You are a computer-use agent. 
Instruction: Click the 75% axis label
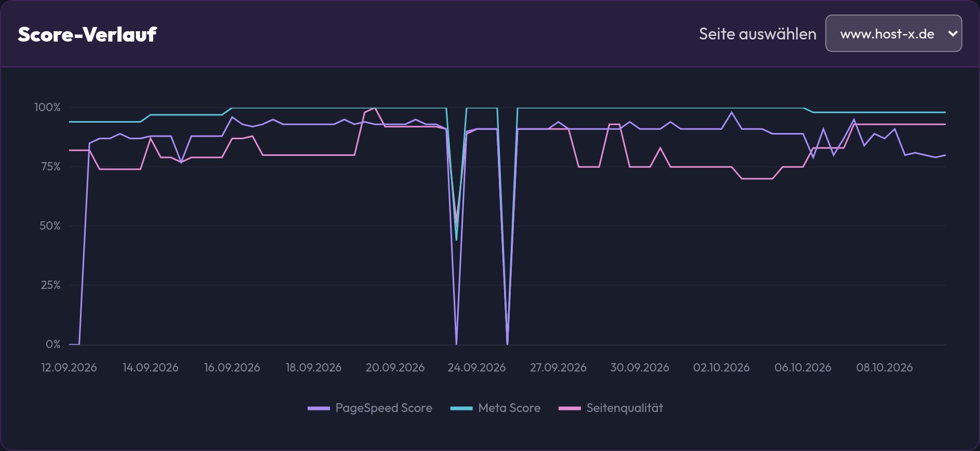tap(50, 166)
